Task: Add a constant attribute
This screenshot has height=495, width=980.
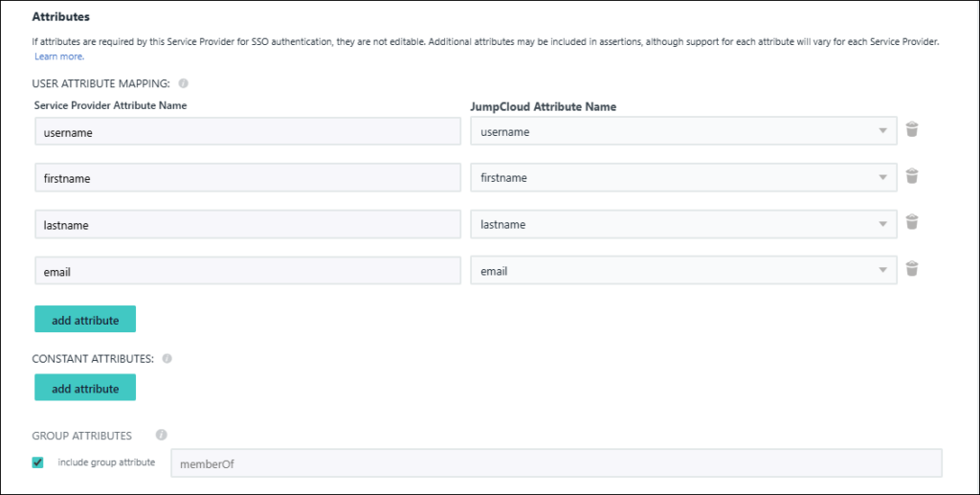Action: click(85, 388)
